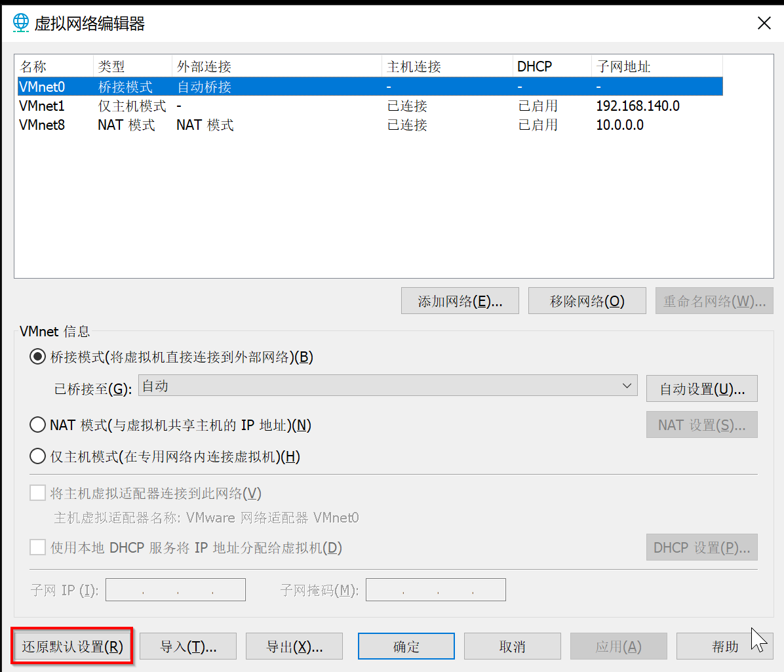Toggle 将主机虚拟适配器连接到此网络 checkbox

pos(37,493)
